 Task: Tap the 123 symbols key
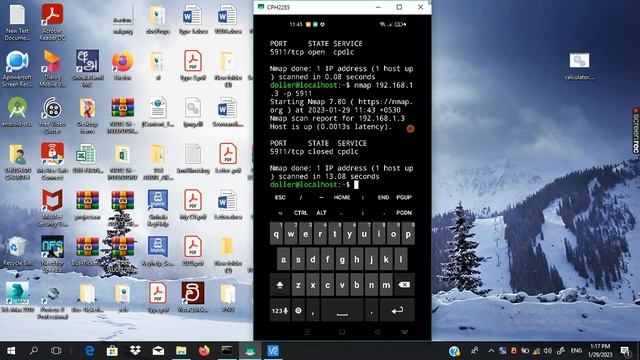(x=280, y=311)
